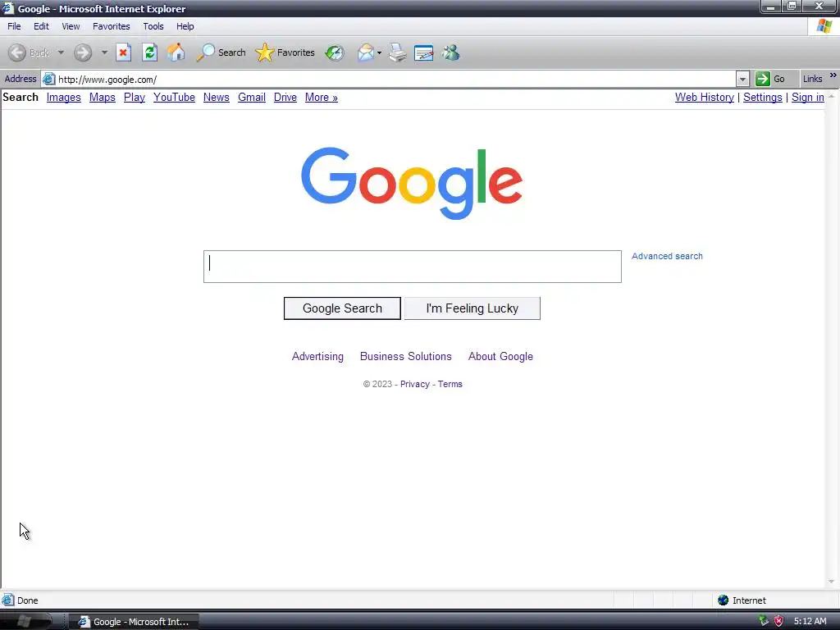
Task: Click the 5:12 AM clock in the tray
Action: click(x=810, y=622)
